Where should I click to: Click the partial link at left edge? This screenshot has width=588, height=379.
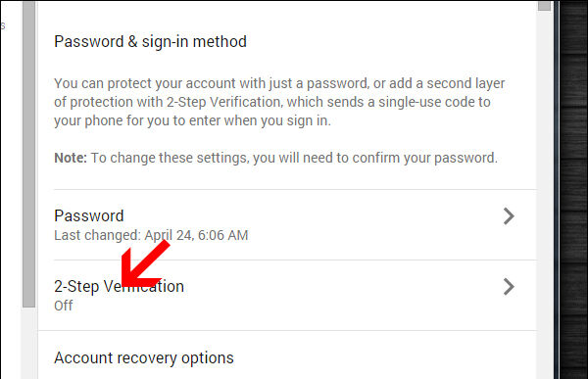click(x=3, y=25)
